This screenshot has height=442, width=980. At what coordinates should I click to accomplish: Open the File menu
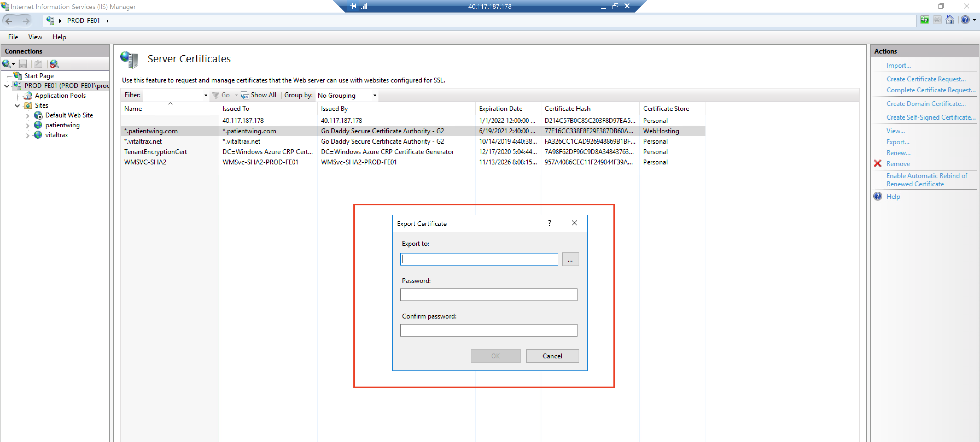13,37
